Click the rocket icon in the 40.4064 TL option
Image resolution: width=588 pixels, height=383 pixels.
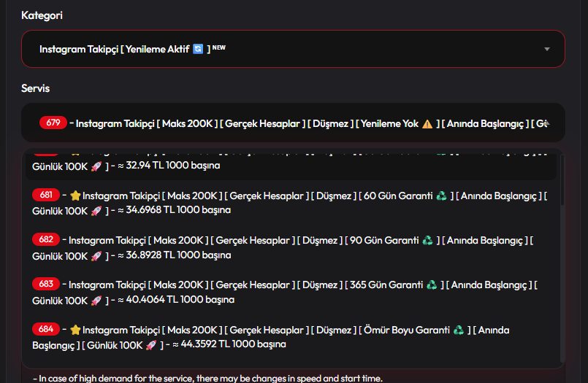point(96,300)
